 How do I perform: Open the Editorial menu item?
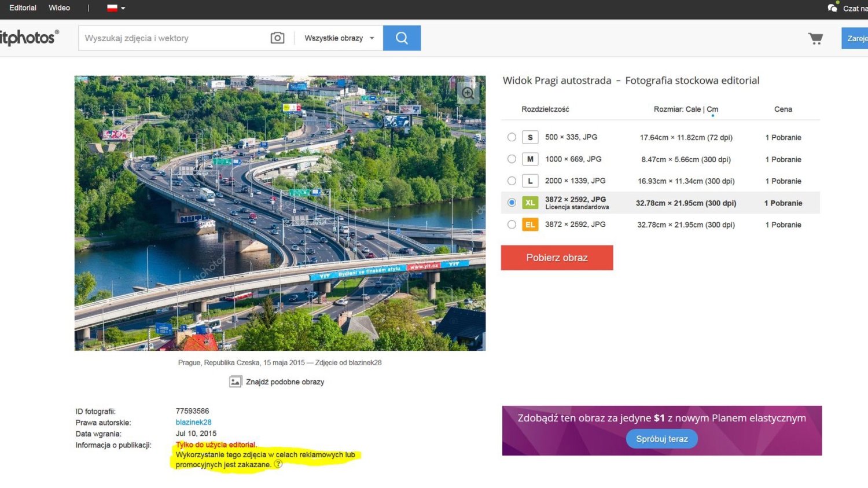tap(23, 8)
